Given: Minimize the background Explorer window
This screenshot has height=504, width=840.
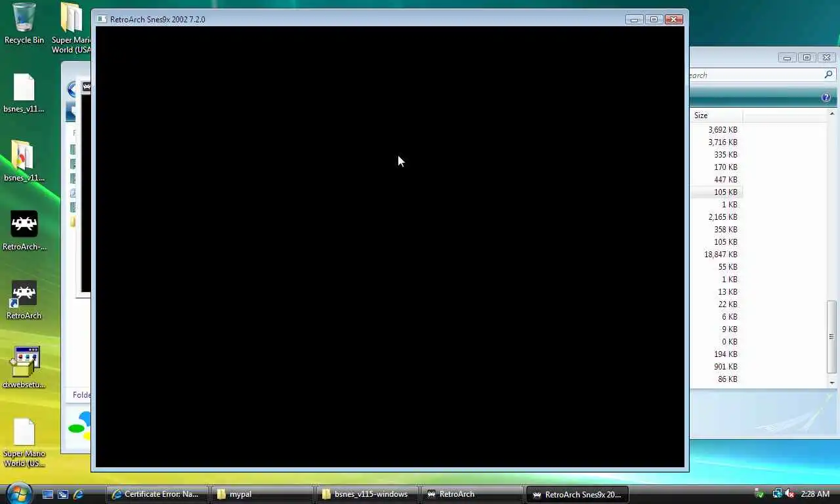Looking at the screenshot, I should [787, 58].
